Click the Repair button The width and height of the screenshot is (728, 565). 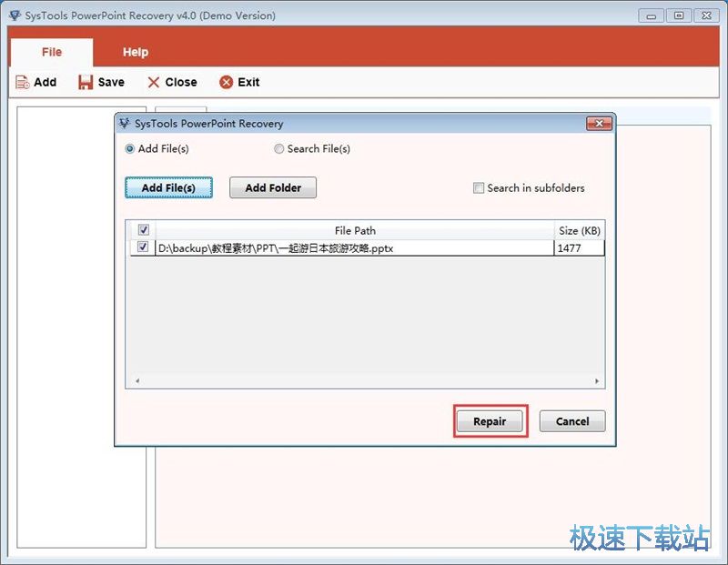(490, 421)
